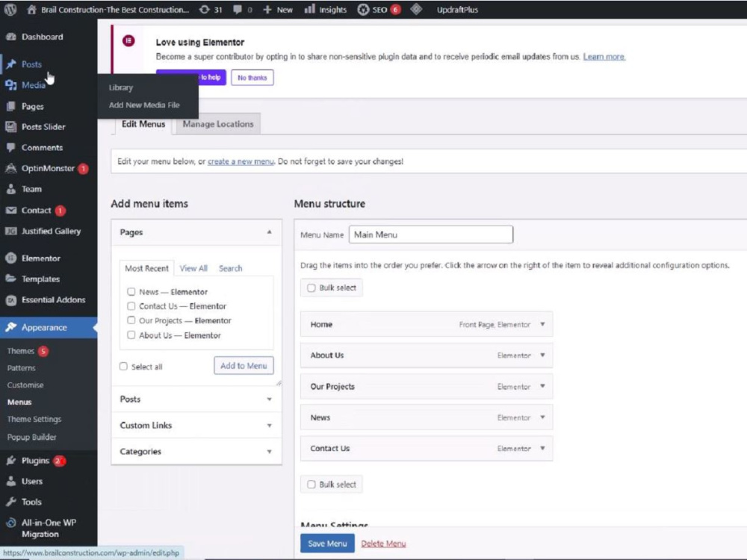Expand the Home menu item arrow
The image size is (747, 560).
tap(542, 324)
